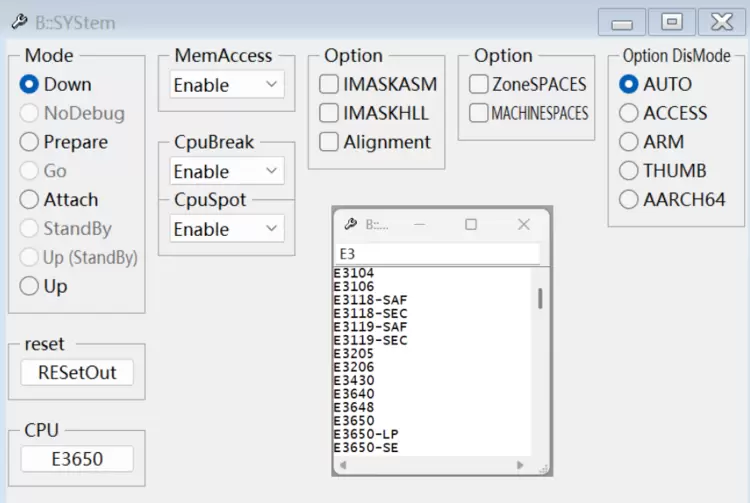Open the MemAccess dropdown
Image resolution: width=750 pixels, height=503 pixels.
tap(226, 85)
